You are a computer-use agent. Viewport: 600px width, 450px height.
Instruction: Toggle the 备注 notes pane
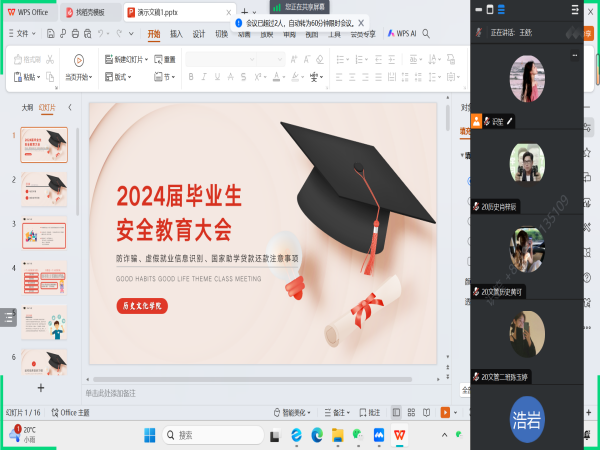pyautogui.click(x=337, y=412)
